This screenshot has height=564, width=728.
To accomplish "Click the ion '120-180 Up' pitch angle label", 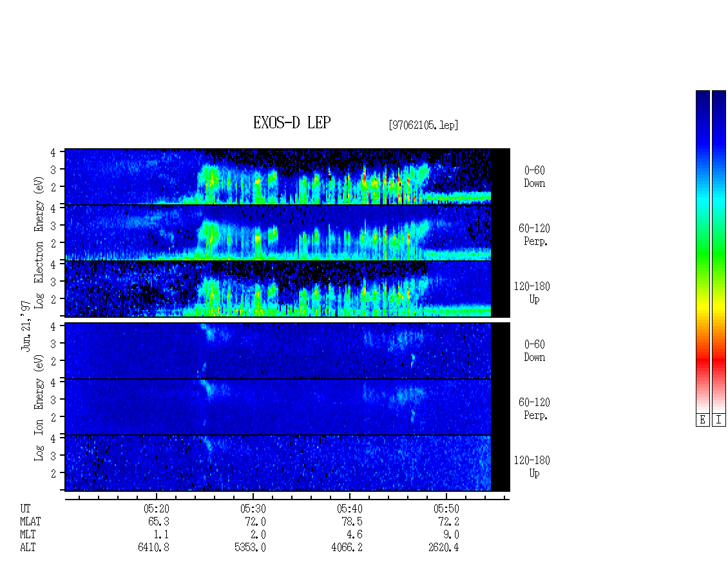I will [532, 467].
